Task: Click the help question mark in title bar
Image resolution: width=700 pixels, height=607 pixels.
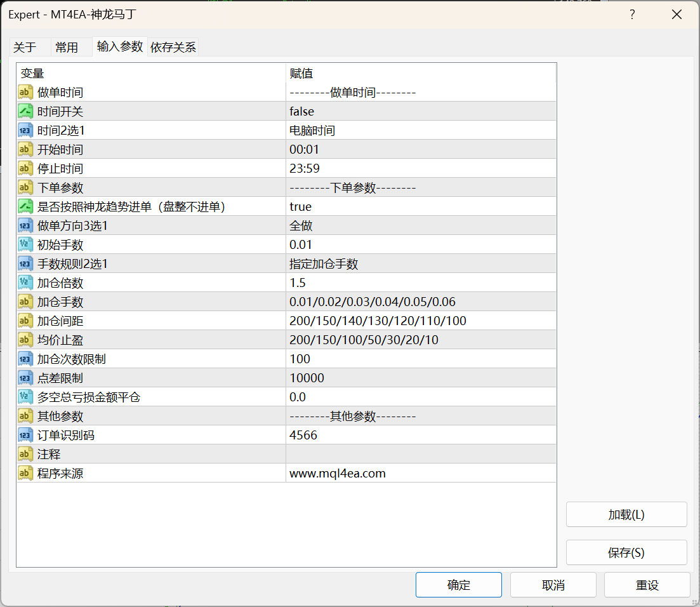Action: [632, 15]
